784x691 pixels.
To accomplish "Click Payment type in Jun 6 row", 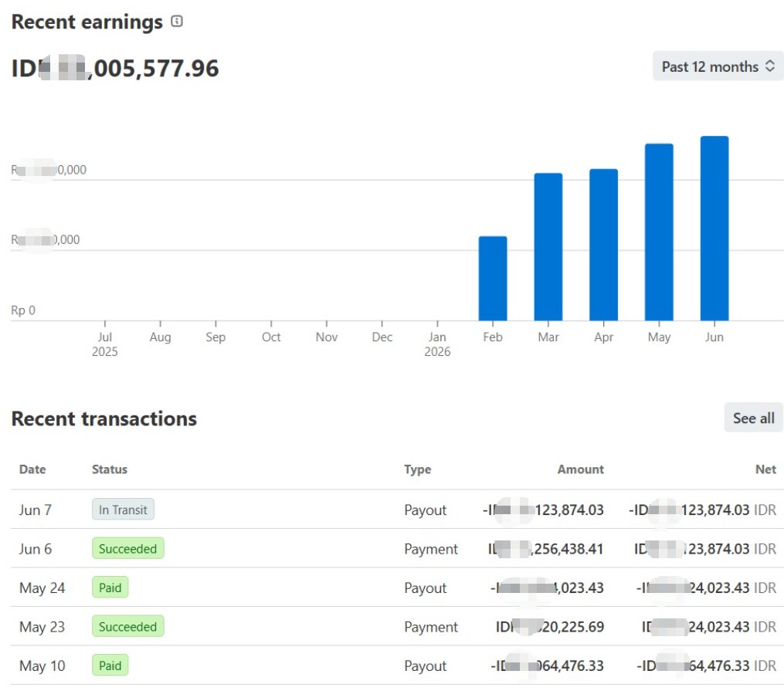I will tap(430, 549).
